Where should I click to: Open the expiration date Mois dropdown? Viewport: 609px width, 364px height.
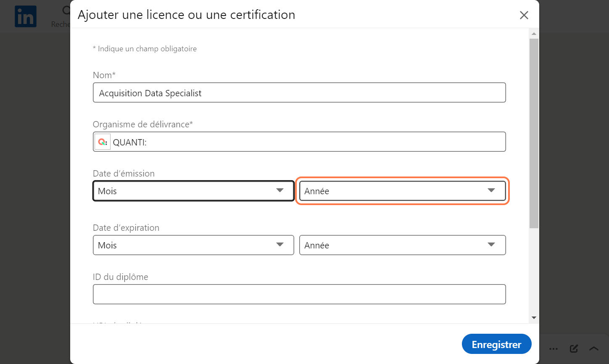pyautogui.click(x=193, y=245)
